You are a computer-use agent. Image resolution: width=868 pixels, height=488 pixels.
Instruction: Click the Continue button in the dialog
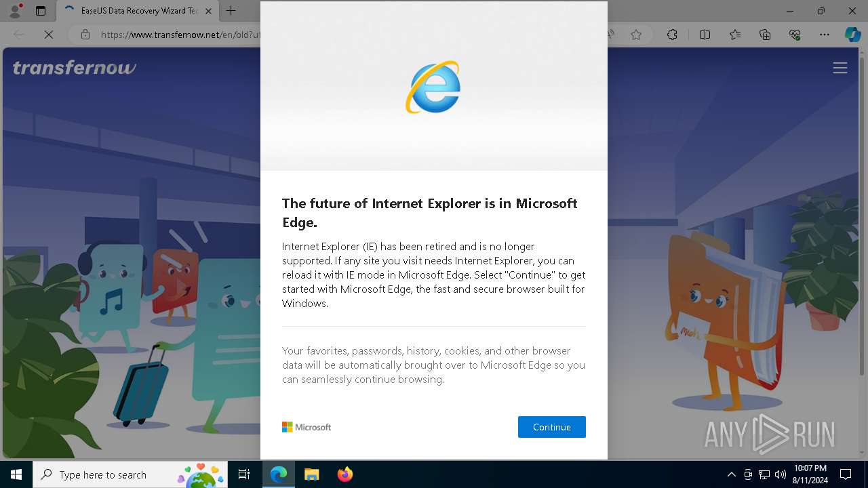point(551,427)
